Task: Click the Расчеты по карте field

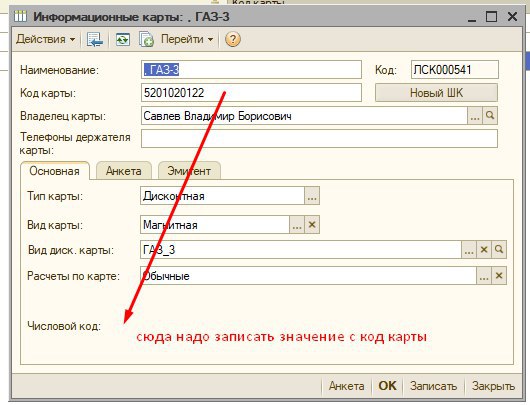Action: click(x=308, y=276)
